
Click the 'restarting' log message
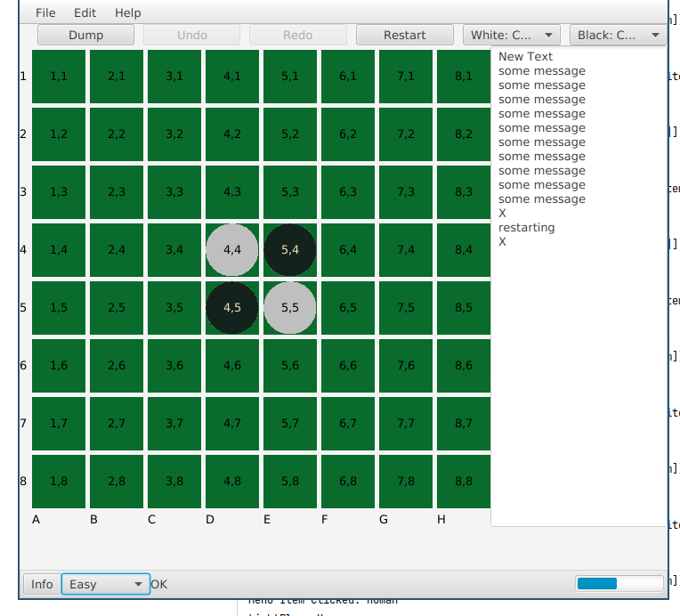[x=527, y=228]
